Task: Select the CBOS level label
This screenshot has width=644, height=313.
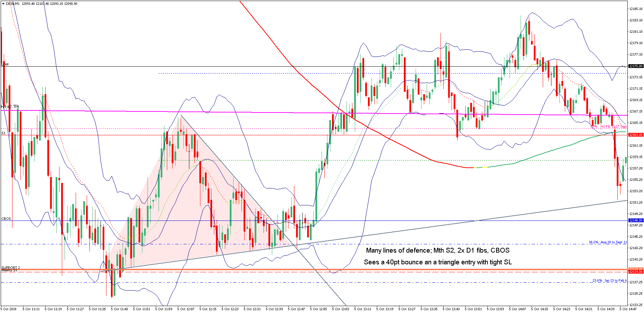Action: tap(6, 219)
